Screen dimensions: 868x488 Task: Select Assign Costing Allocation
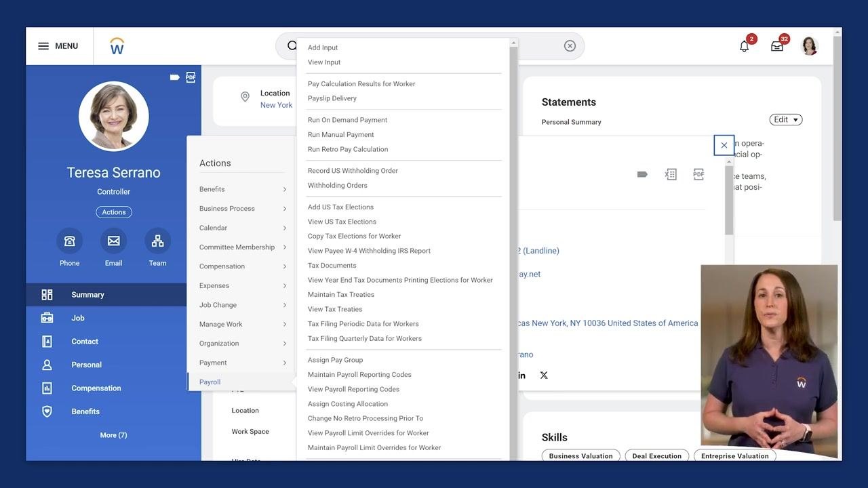pyautogui.click(x=348, y=404)
